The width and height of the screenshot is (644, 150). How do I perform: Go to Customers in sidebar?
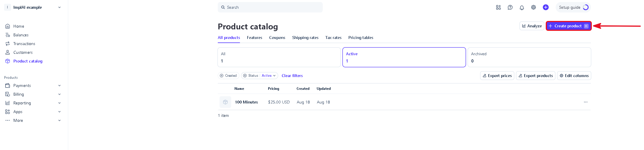click(x=23, y=52)
